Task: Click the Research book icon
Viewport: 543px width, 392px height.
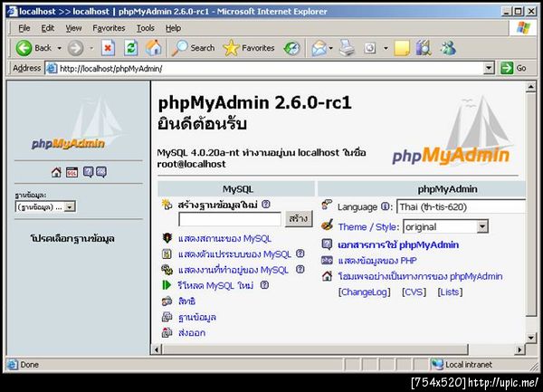Action: [424, 48]
